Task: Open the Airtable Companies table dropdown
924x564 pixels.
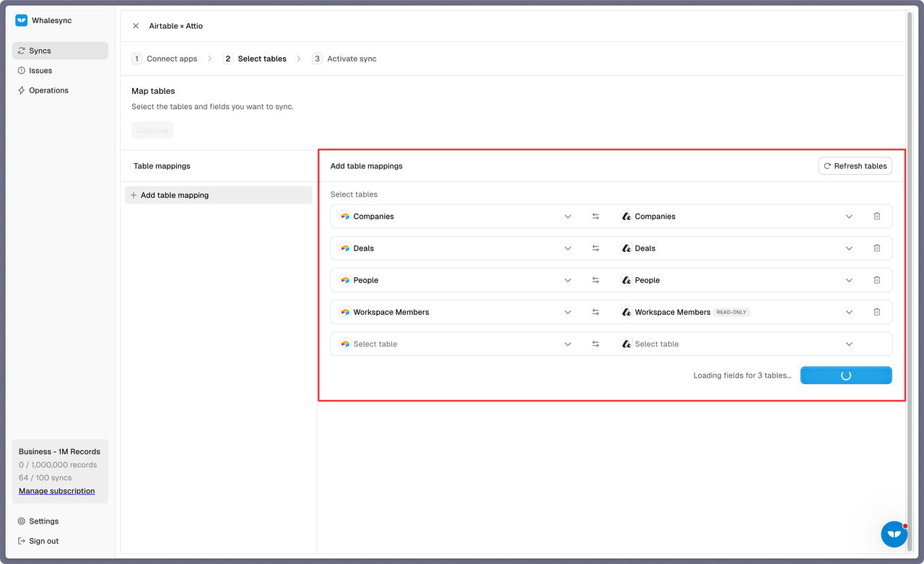Action: (x=456, y=217)
